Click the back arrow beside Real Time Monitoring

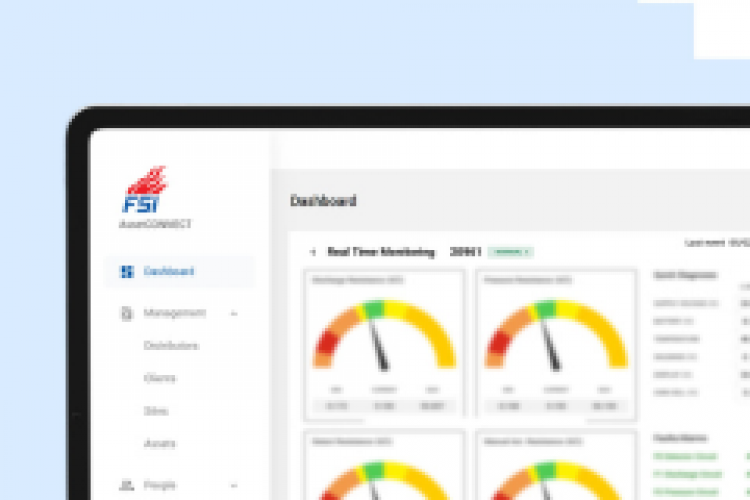[x=313, y=252]
